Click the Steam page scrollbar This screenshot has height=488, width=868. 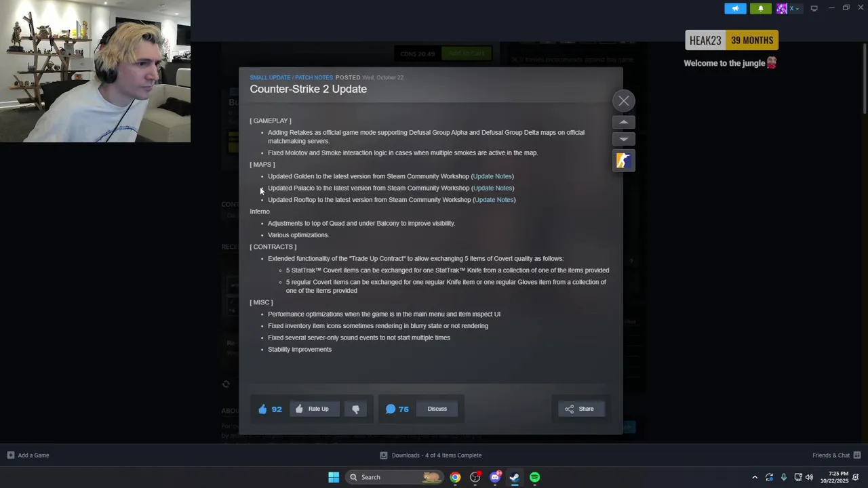[864, 78]
